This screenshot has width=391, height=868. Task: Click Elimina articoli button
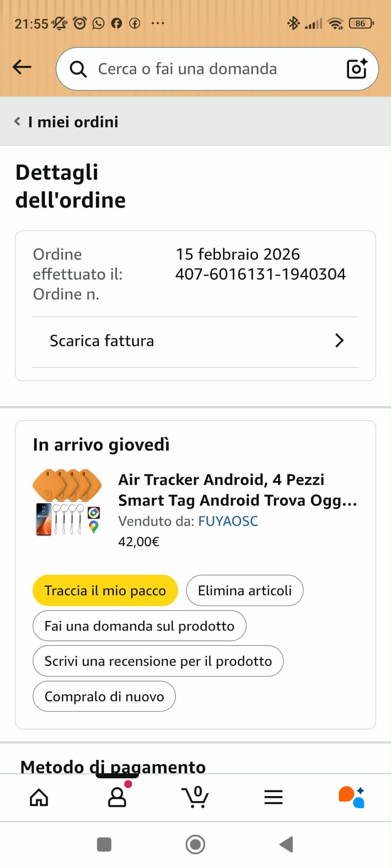(x=245, y=590)
